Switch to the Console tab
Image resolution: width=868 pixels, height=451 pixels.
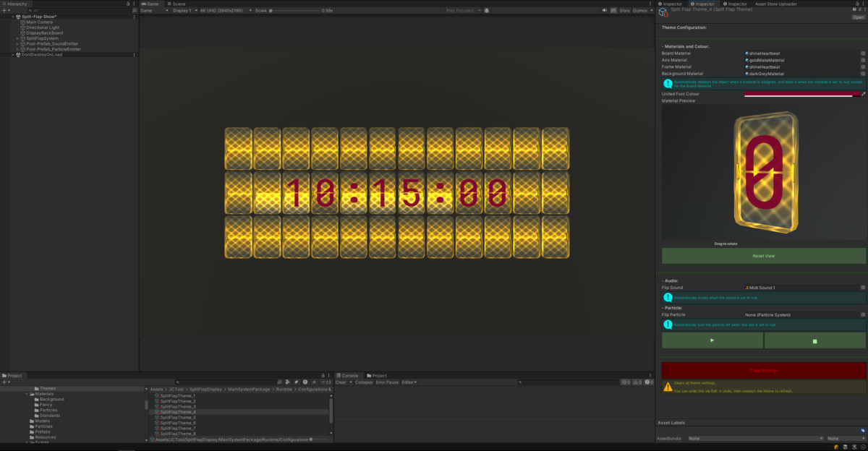coord(348,376)
